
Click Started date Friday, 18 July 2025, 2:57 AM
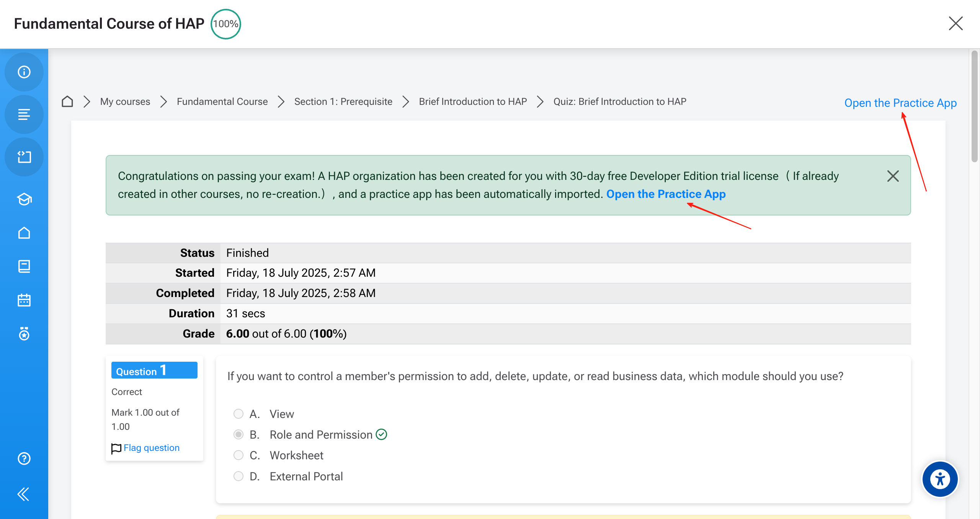tap(301, 273)
